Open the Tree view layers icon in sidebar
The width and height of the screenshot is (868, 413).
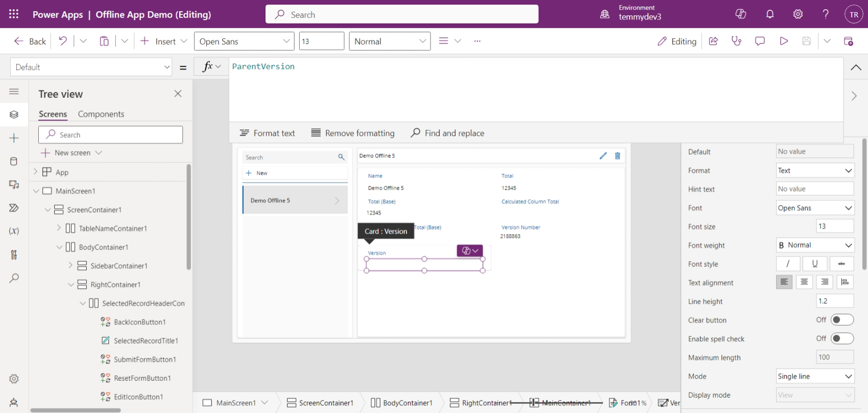point(14,114)
